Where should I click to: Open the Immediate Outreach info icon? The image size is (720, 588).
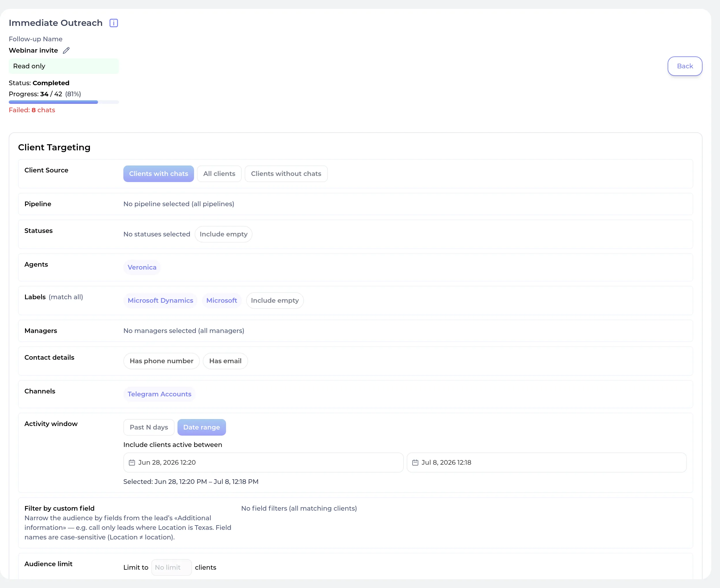pos(113,23)
